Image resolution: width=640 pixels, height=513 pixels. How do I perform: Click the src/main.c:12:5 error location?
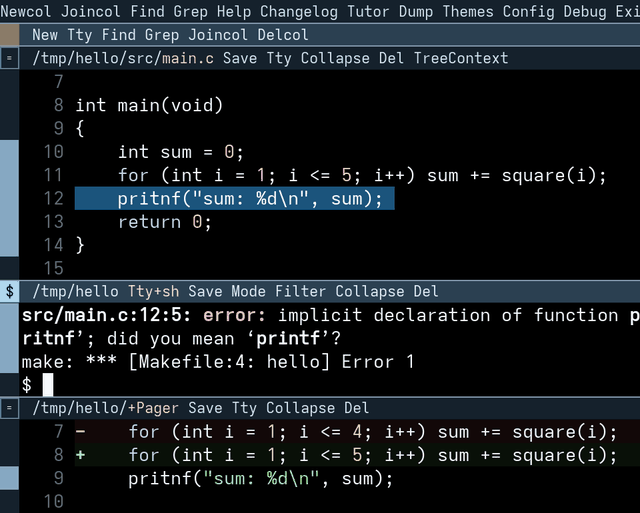[x=107, y=315]
